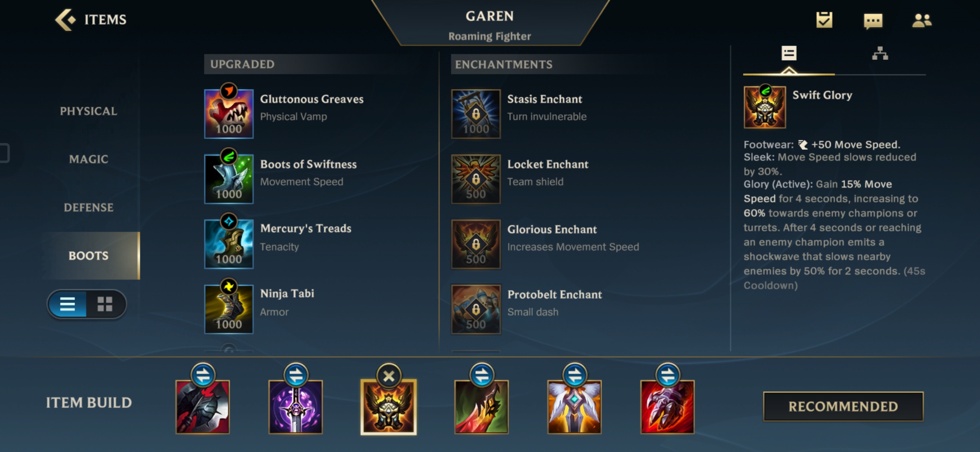980x452 pixels.
Task: Open the checklist clipboard icon
Action: pos(824,20)
